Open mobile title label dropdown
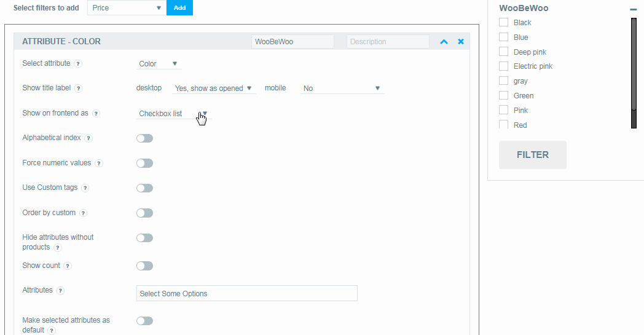Screen dimensions: 644x335 click(x=342, y=89)
